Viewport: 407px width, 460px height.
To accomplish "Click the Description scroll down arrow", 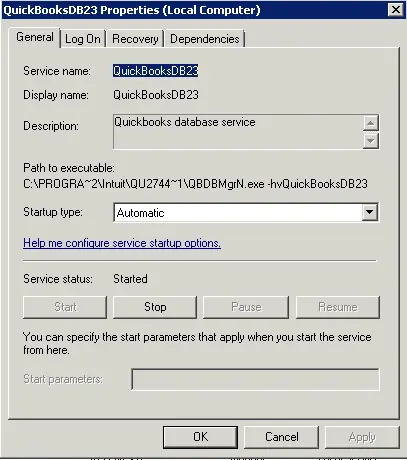I will coord(370,141).
